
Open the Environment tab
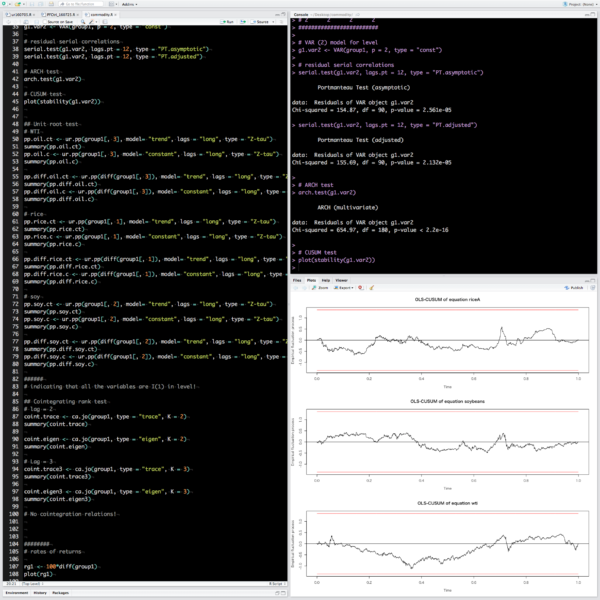coord(17,593)
